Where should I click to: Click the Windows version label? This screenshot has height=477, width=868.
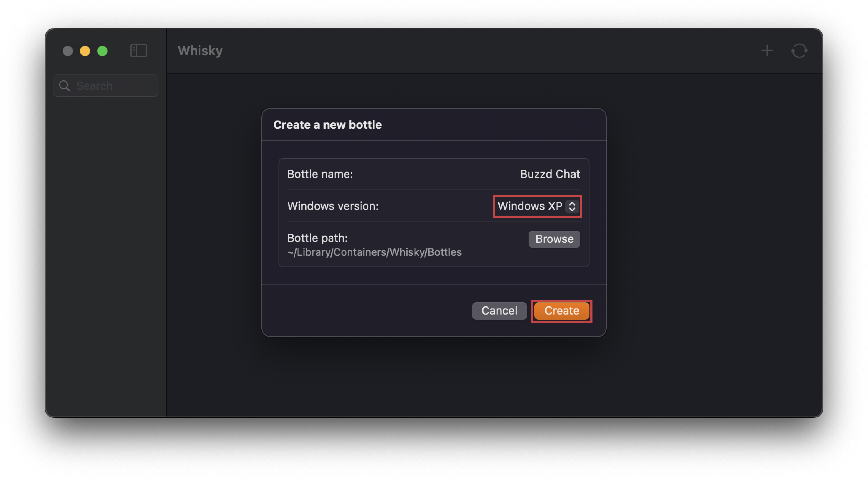(333, 206)
